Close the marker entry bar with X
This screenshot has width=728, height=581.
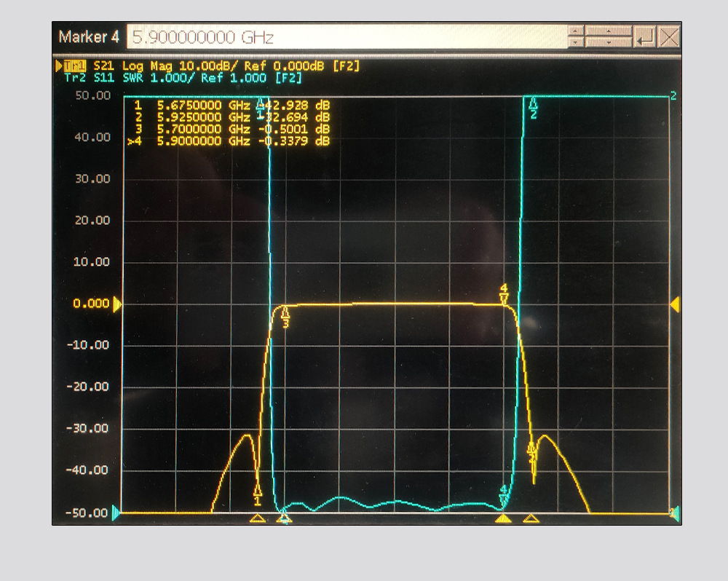pyautogui.click(x=669, y=36)
